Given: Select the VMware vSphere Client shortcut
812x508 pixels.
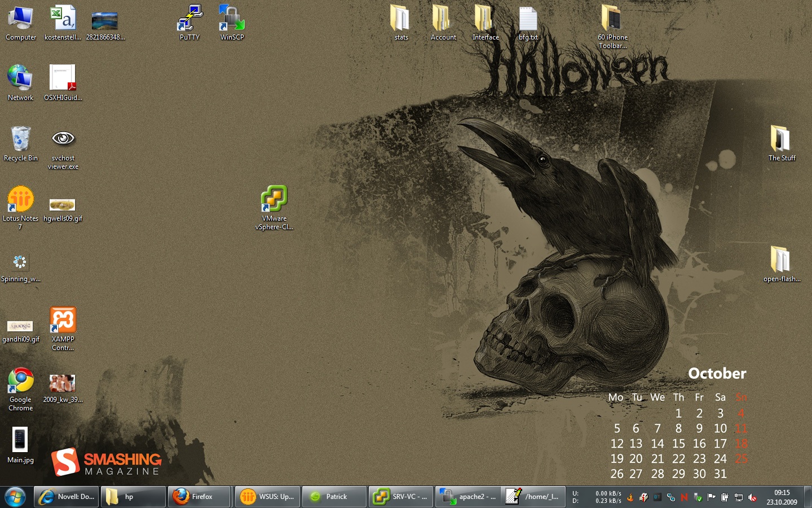Looking at the screenshot, I should (274, 200).
